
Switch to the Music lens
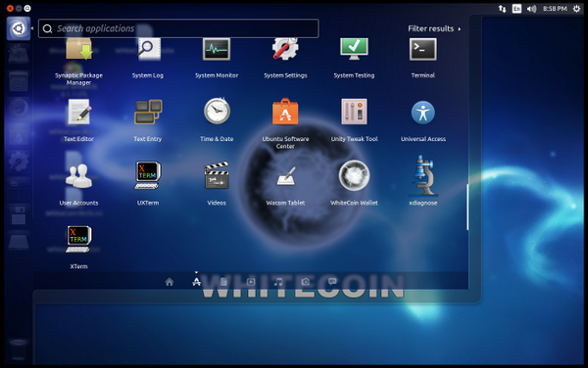point(278,282)
